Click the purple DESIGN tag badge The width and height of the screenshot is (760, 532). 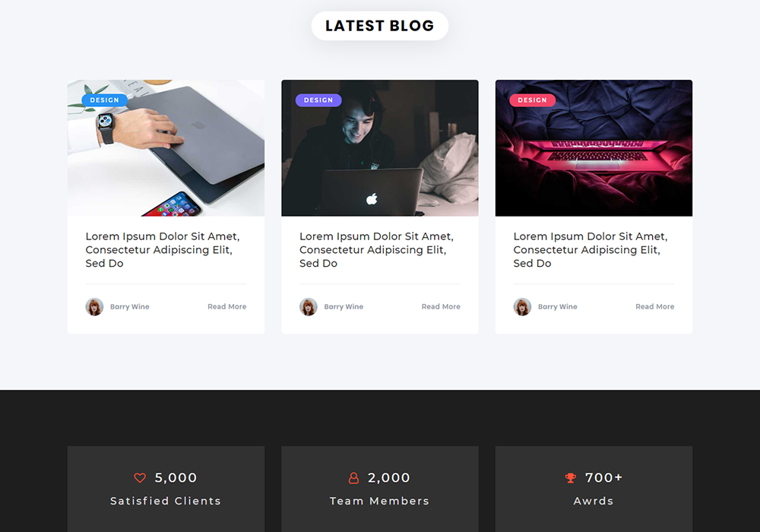pyautogui.click(x=318, y=100)
